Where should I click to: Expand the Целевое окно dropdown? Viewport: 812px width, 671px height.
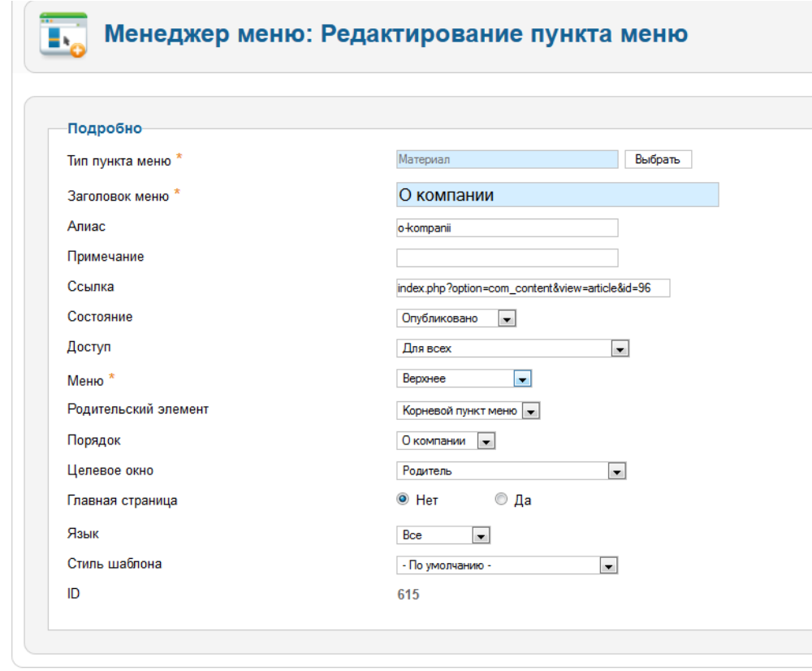tap(511, 471)
